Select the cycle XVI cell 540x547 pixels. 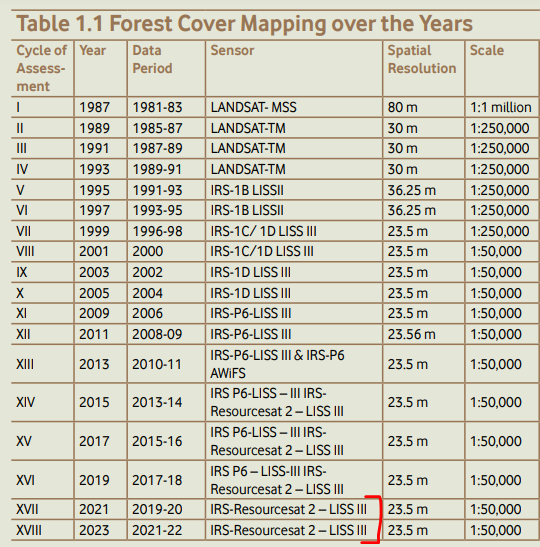(x=25, y=480)
